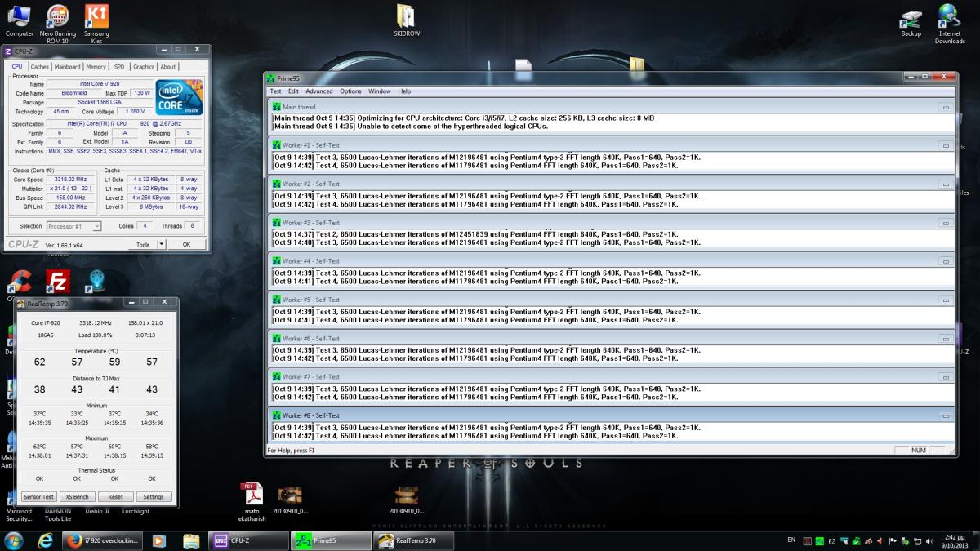Image resolution: width=980 pixels, height=551 pixels.
Task: Open the left 20130910_0 image file
Action: 290,500
